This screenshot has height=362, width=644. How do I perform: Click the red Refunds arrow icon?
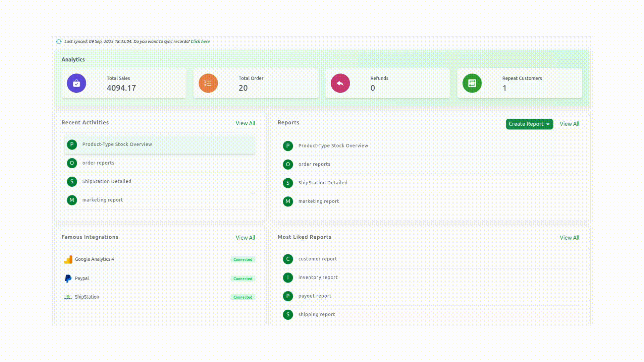[340, 83]
